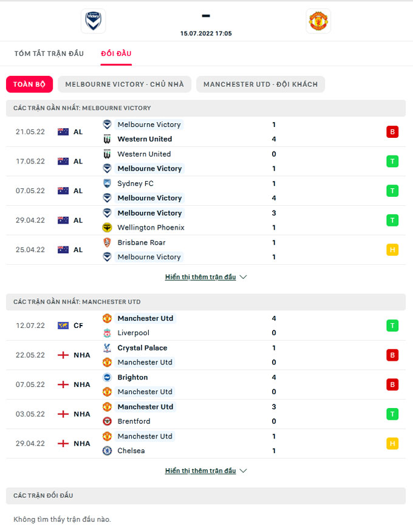Click the Chelsea crest in the 29.04.22 match row
Screen dimensions: 413x532
[108, 451]
